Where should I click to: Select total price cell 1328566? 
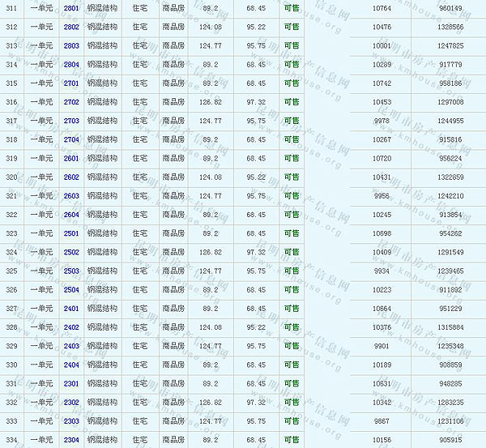click(450, 27)
